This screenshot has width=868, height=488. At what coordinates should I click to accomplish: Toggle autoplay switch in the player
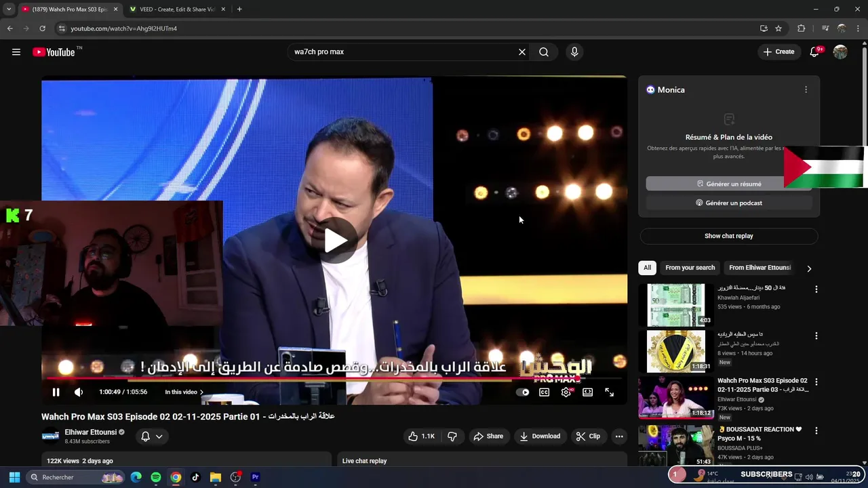523,392
